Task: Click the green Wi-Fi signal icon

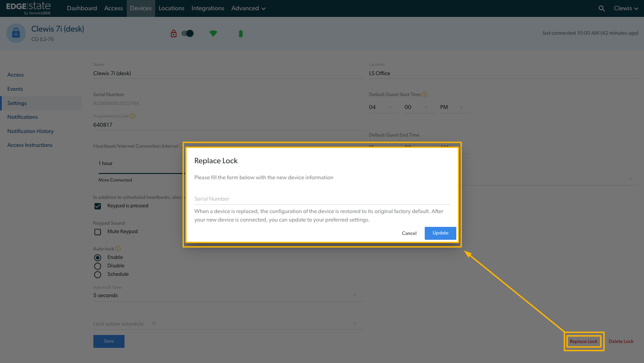Action: [213, 33]
